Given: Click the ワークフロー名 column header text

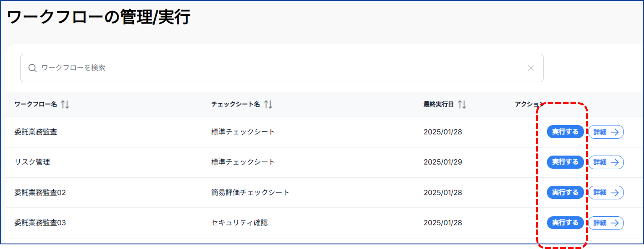Looking at the screenshot, I should coord(36,104).
